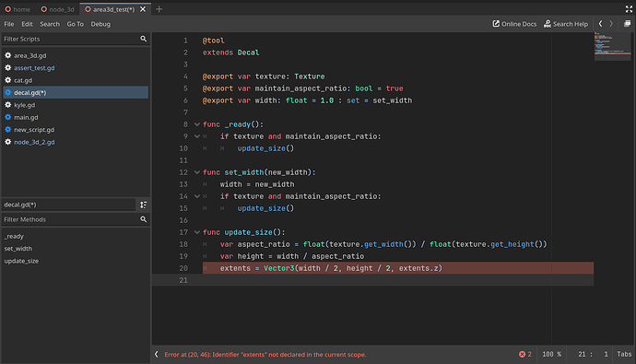Click the gear icon beside kyle.gd
636x364 pixels.
click(7, 105)
